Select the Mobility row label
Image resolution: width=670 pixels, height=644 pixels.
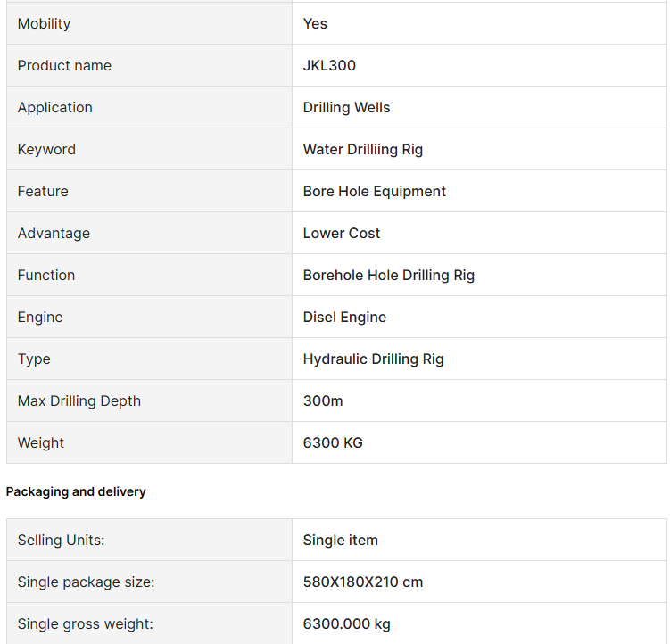tap(44, 23)
